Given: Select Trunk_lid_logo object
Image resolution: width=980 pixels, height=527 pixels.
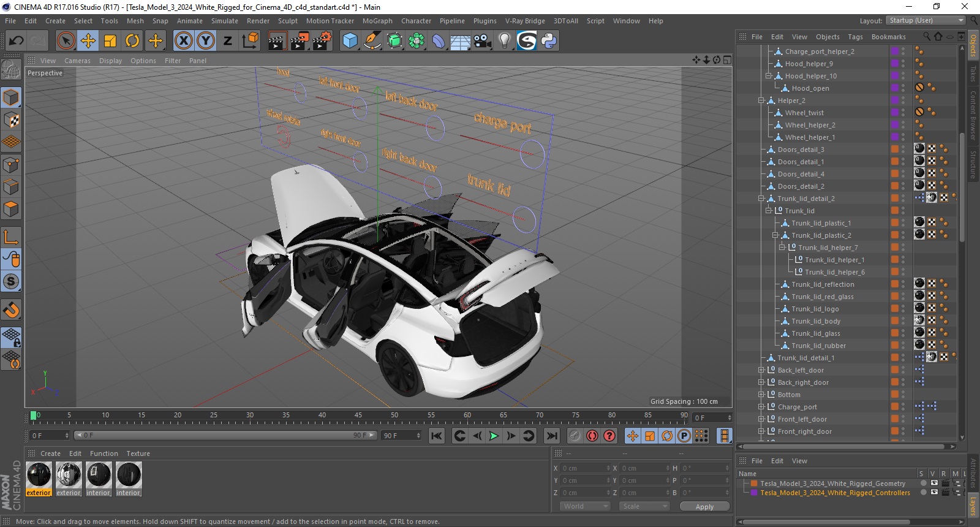Looking at the screenshot, I should (815, 309).
